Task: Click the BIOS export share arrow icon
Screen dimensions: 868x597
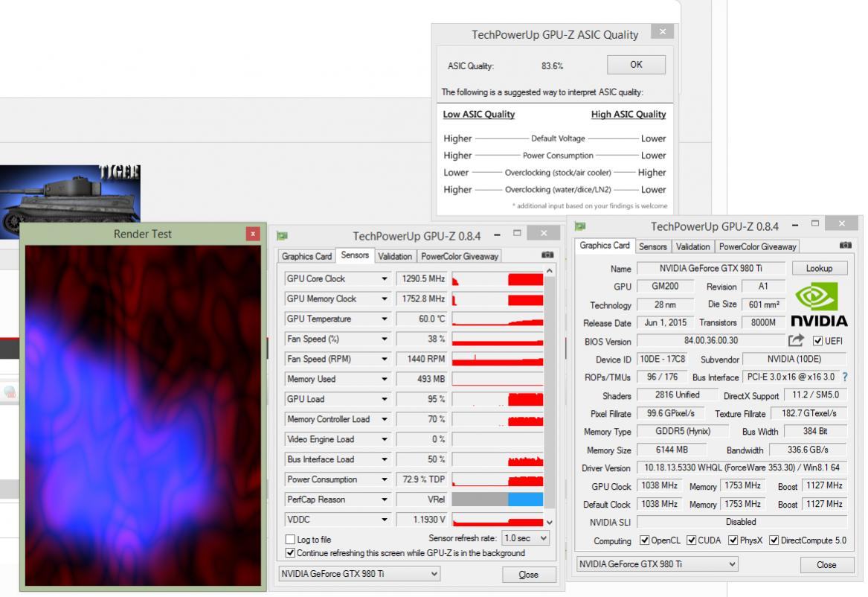Action: [796, 340]
